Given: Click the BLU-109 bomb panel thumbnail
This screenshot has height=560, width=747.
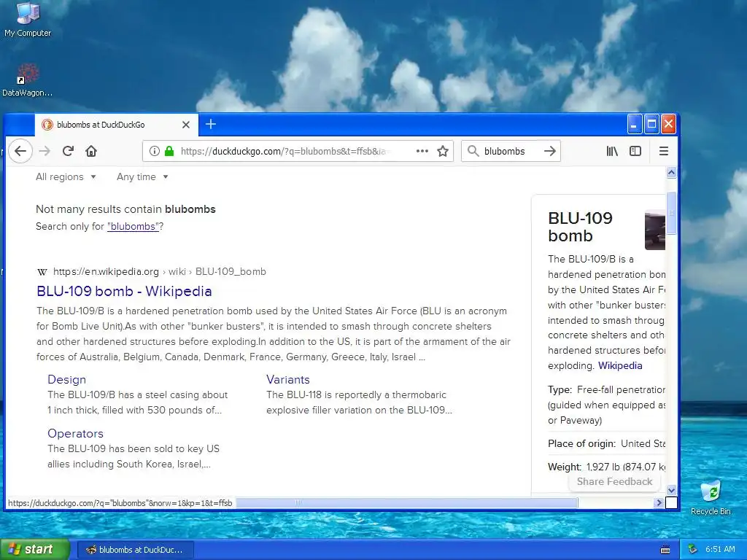Looking at the screenshot, I should pyautogui.click(x=655, y=230).
